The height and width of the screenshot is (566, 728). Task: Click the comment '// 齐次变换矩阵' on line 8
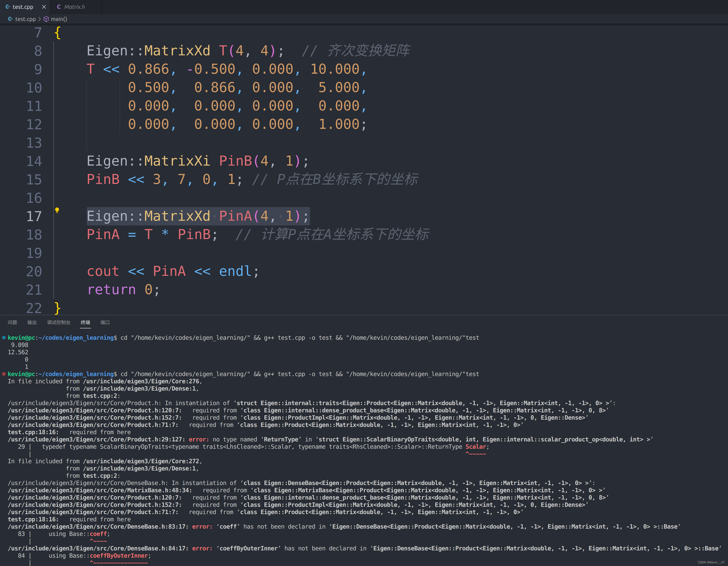coord(356,51)
